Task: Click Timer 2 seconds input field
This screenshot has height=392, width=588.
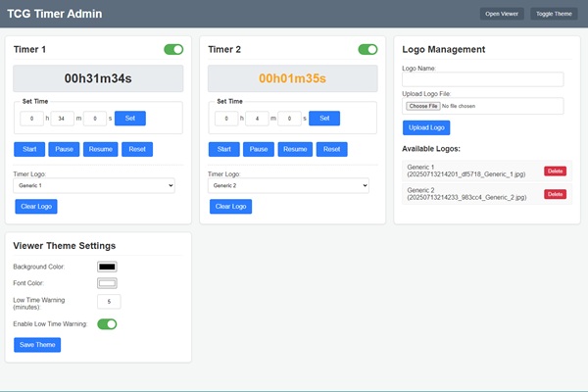Action: (289, 119)
